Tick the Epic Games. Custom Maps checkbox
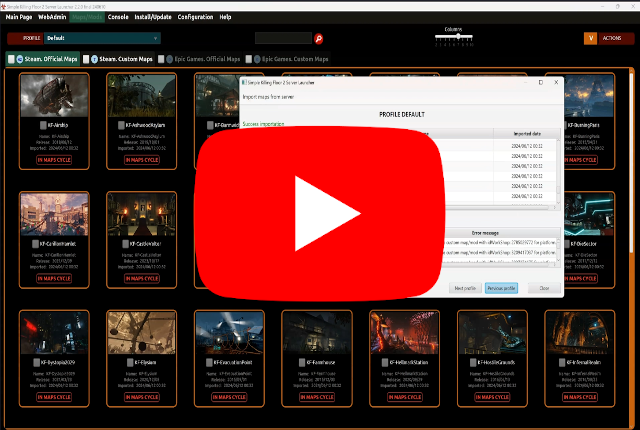640x430 pixels. (249, 59)
